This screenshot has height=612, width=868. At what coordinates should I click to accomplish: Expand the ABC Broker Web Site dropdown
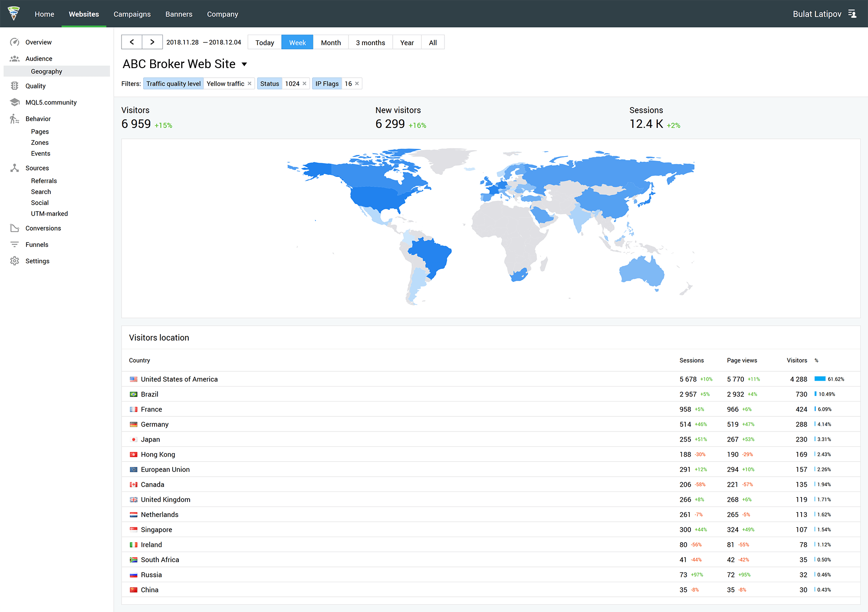pos(245,64)
